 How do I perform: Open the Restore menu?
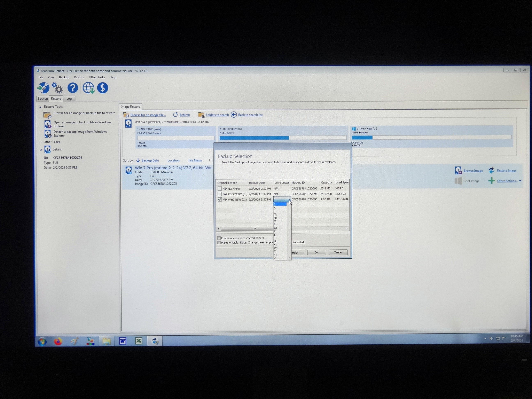[79, 77]
